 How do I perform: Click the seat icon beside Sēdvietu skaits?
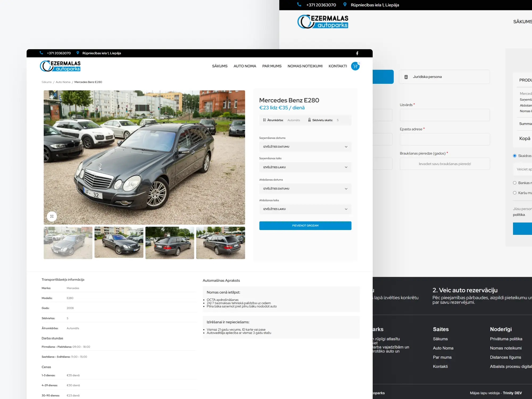pyautogui.click(x=309, y=120)
